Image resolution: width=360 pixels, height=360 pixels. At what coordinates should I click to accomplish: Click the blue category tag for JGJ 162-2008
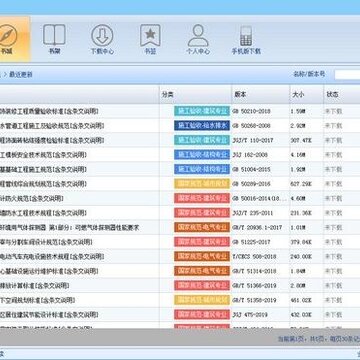coord(202,155)
